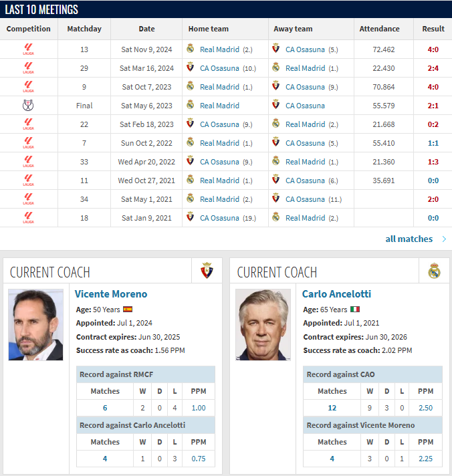Click the 4:0 result for Nov 9, 2024
This screenshot has height=476, width=452.
[x=433, y=49]
